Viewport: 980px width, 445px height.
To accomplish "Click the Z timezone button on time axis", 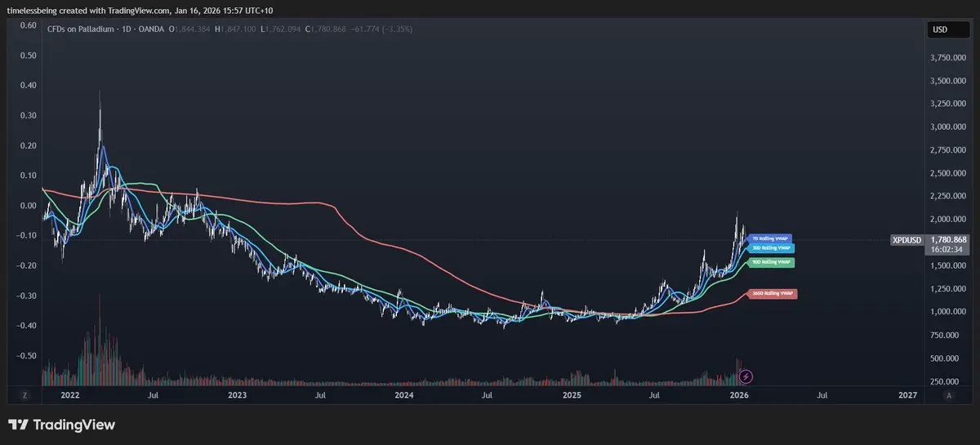I will [25, 395].
